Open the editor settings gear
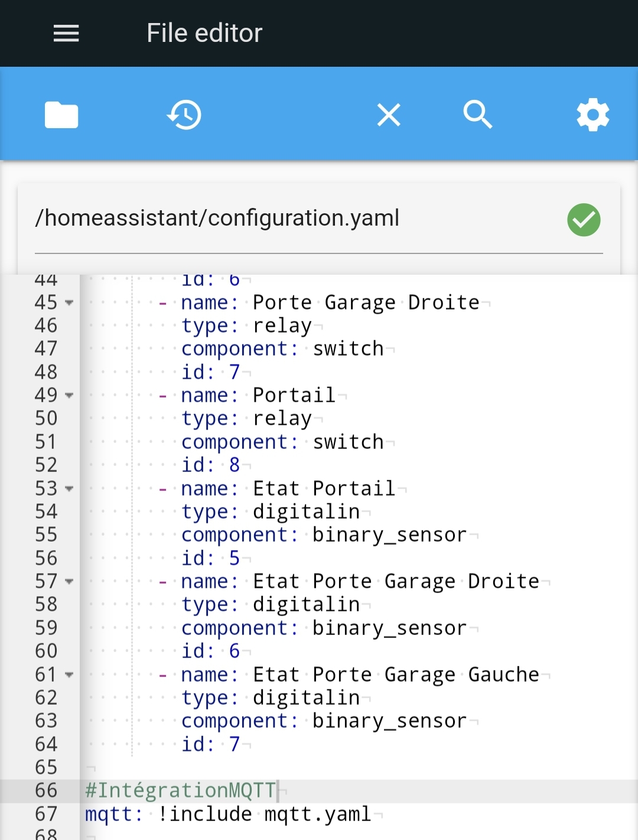Screen dimensions: 638x840 (x=593, y=115)
